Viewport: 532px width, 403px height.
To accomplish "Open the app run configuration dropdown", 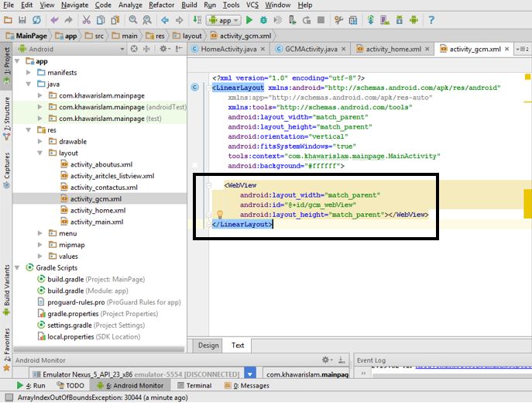I will (225, 19).
